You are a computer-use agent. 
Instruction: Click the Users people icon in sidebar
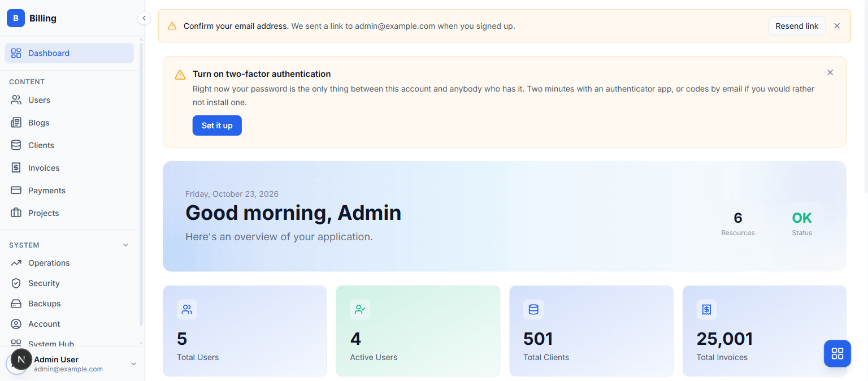pyautogui.click(x=16, y=100)
